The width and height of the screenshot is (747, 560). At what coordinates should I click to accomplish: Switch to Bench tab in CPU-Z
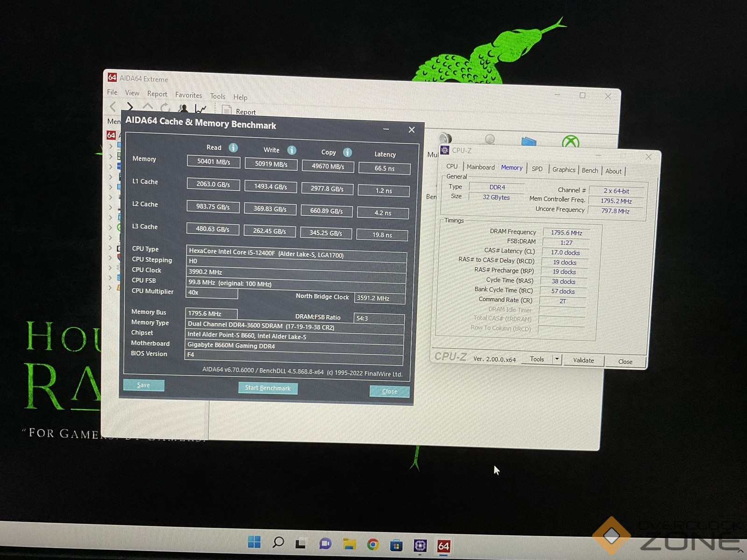(x=590, y=170)
